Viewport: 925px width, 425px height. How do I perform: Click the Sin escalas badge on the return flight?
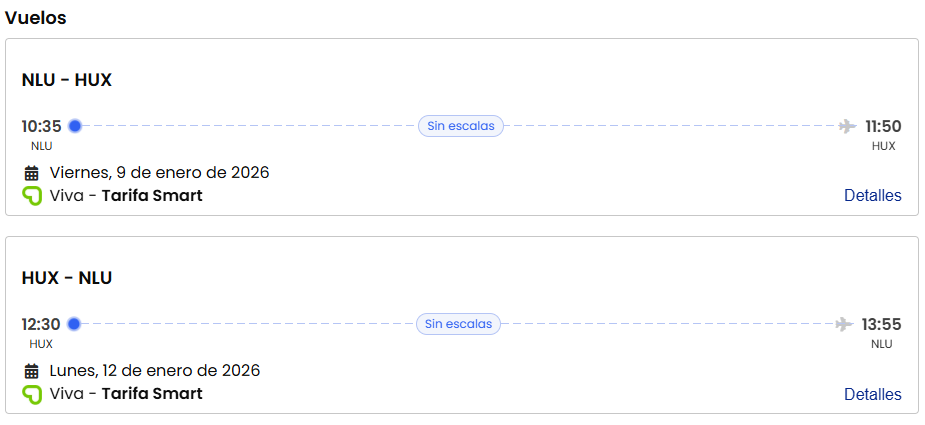459,324
